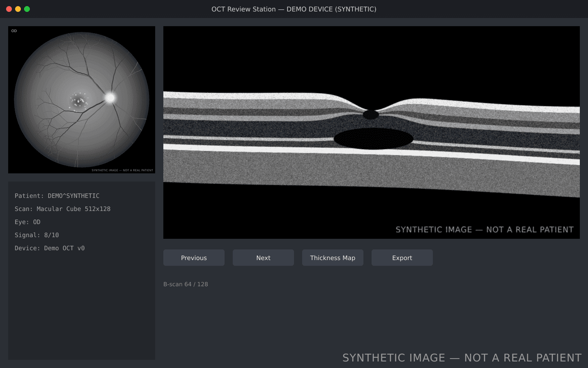This screenshot has width=588, height=368.
Task: Export the current scan
Action: pyautogui.click(x=402, y=258)
